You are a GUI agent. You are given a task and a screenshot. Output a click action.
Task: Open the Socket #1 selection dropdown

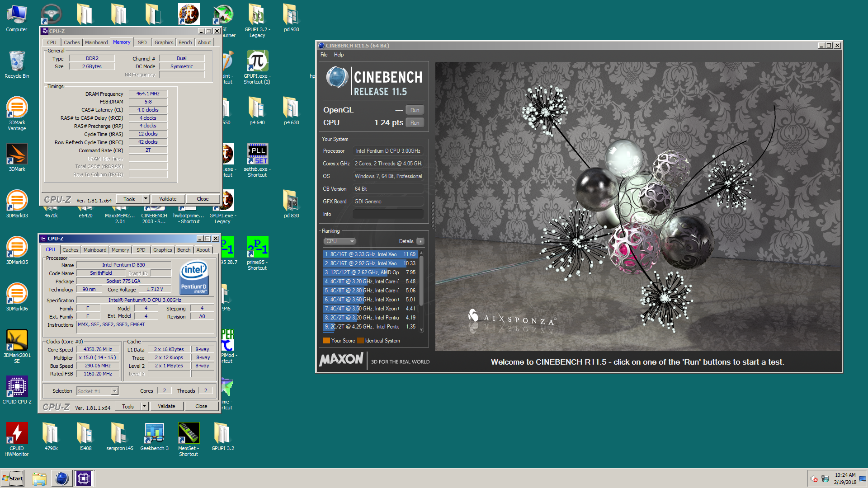tap(98, 391)
